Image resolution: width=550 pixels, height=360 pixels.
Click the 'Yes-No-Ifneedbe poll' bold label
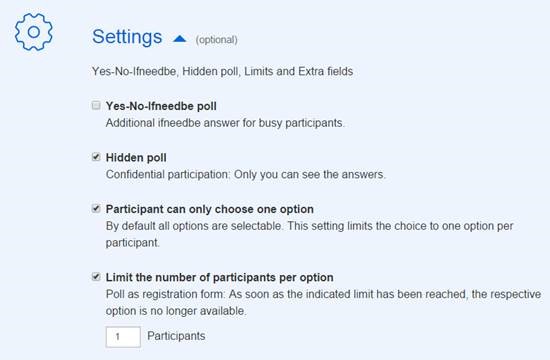(x=161, y=106)
